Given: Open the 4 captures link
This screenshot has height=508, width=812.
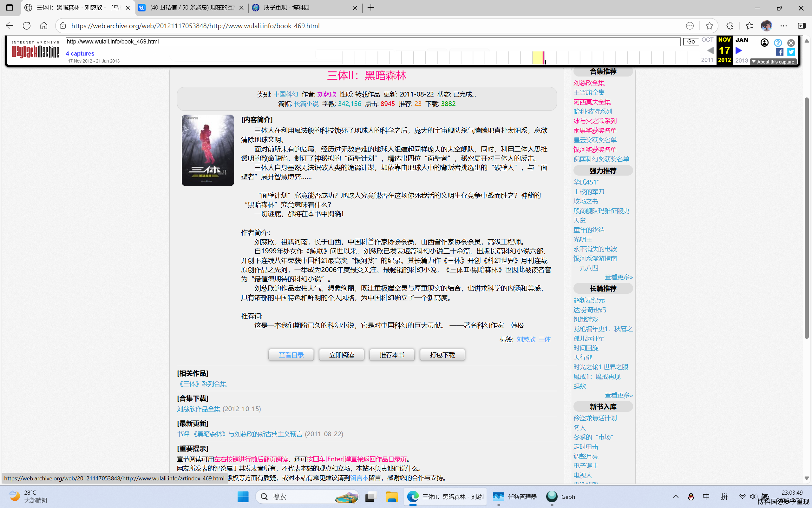Looking at the screenshot, I should click(80, 53).
